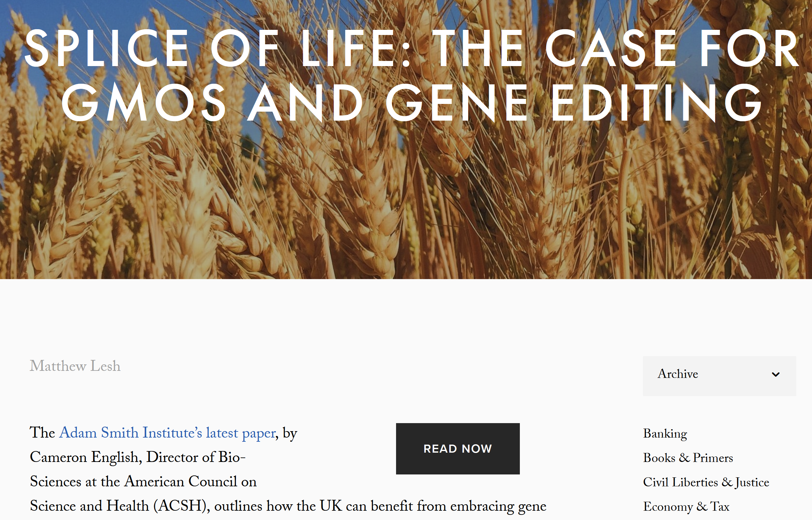Click the word Archive in the selector
The height and width of the screenshot is (520, 812).
tap(678, 374)
